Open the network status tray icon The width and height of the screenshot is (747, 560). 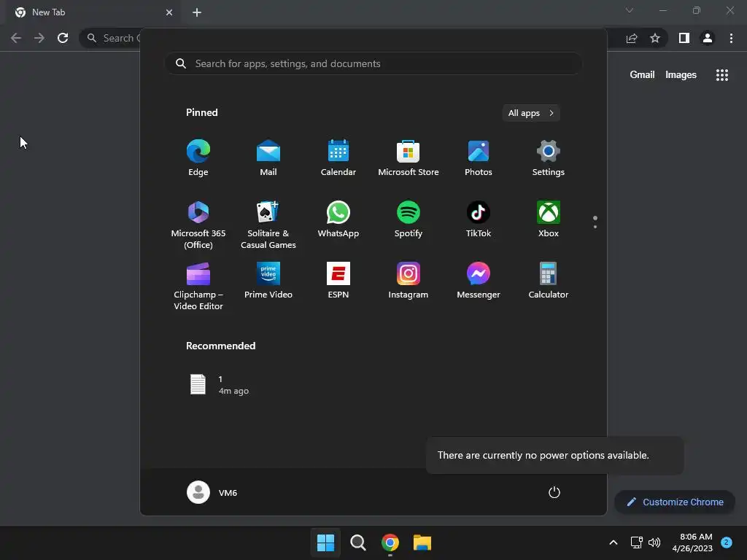pyautogui.click(x=636, y=542)
